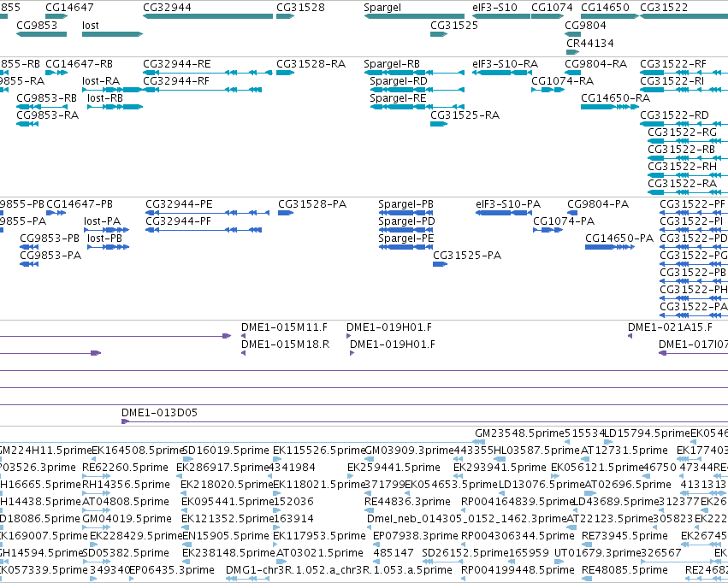Click transcript CG31522-RG
Screen dimensions: 728x583
click(x=683, y=132)
